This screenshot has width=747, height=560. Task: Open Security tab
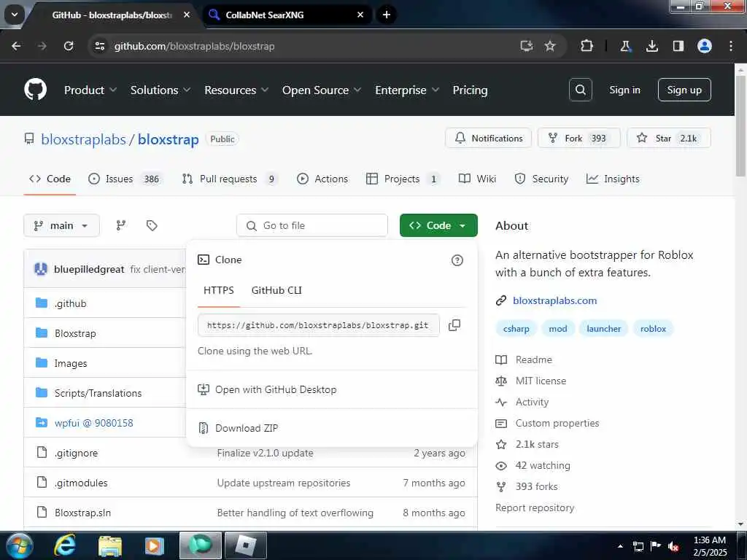541,179
